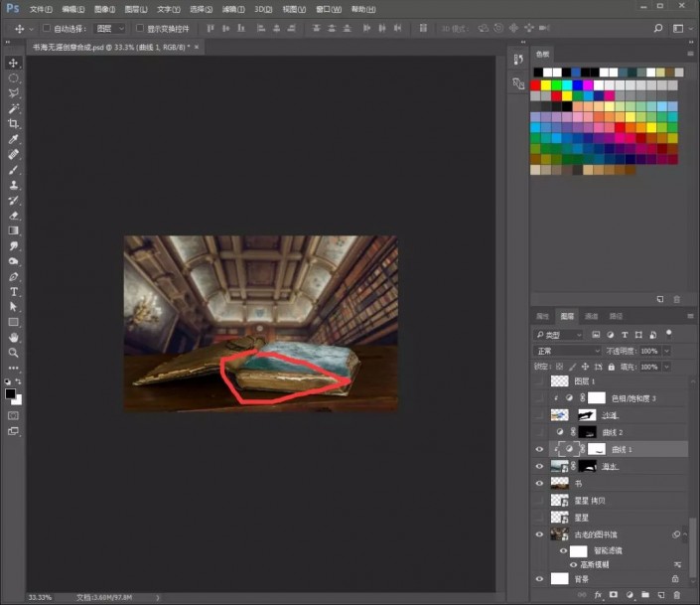Open the 填充 fill dropdown arrow
This screenshot has height=605, width=700.
click(667, 367)
